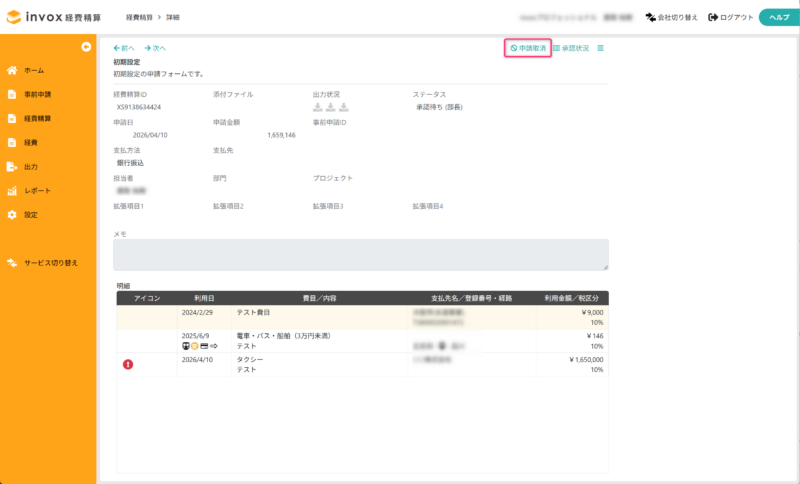Open 事前申請 in the sidebar
This screenshot has width=800, height=484.
point(29,94)
